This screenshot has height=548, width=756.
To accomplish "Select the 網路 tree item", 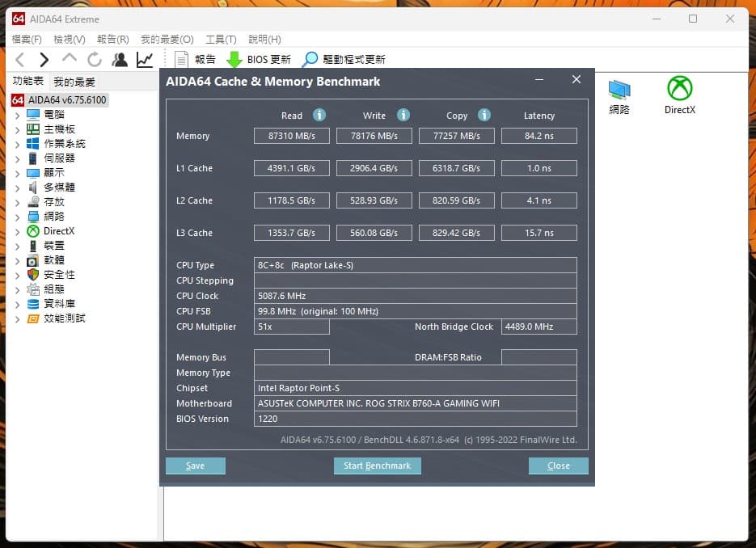I will click(x=53, y=216).
